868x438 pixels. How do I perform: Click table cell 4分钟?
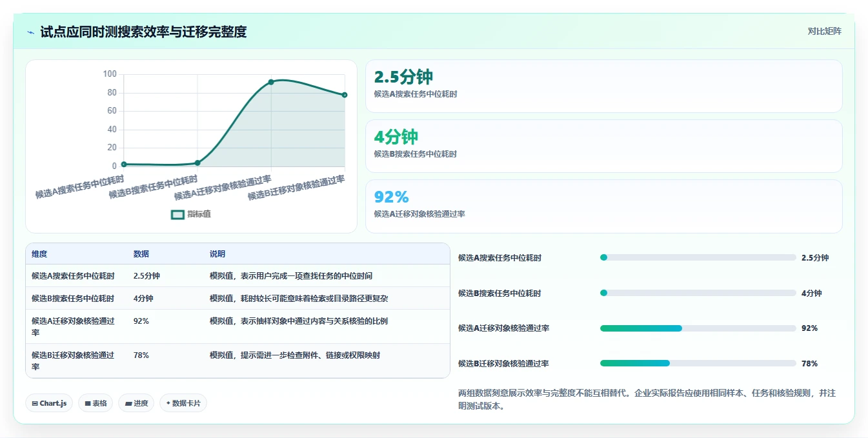pos(143,299)
